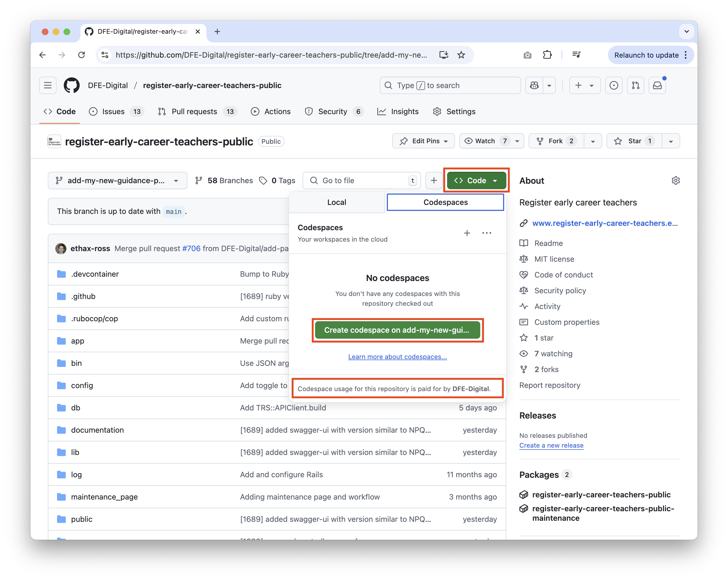Open the DFE-Digital organization link
728x580 pixels.
pyautogui.click(x=108, y=85)
